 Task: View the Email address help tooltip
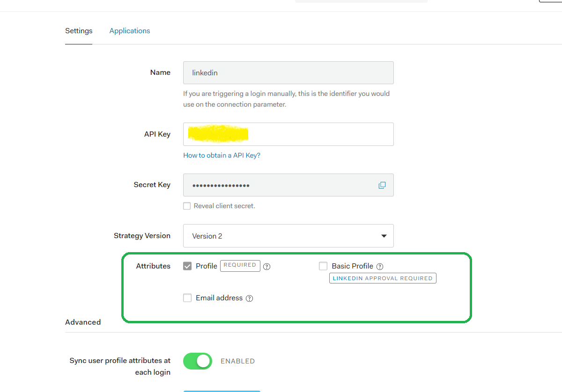[x=250, y=298]
